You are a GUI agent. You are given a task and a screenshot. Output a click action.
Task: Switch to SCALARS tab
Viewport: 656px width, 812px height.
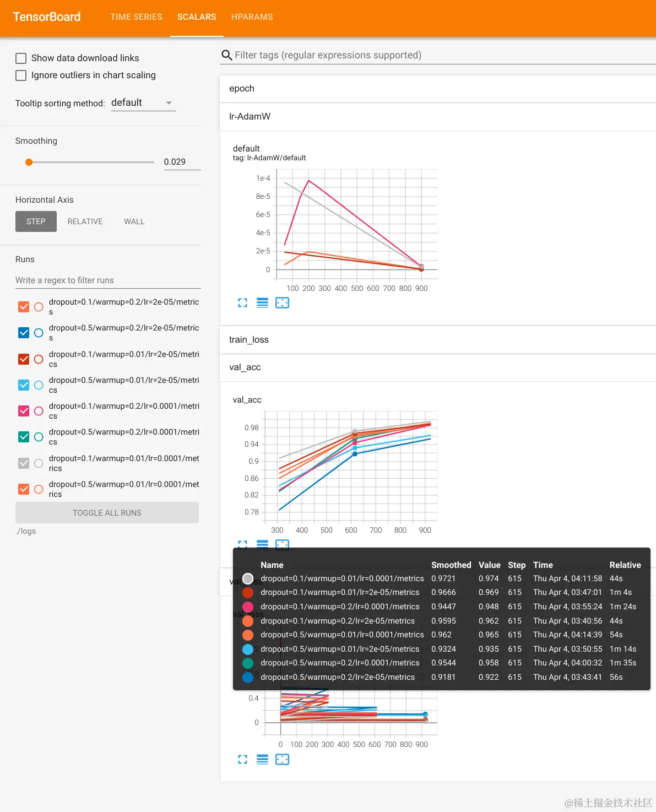(x=197, y=17)
